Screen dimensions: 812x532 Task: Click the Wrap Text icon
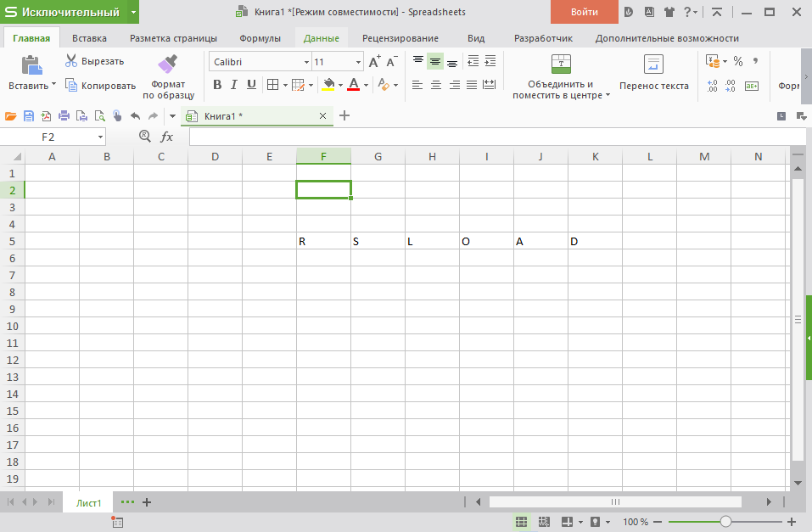[653, 65]
